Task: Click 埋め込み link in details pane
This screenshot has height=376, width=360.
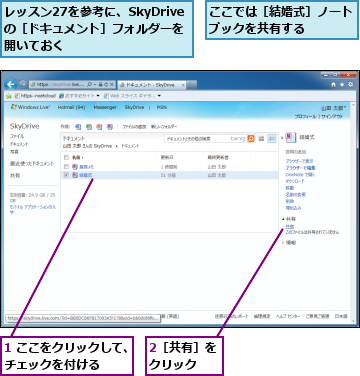Action: click(x=293, y=208)
